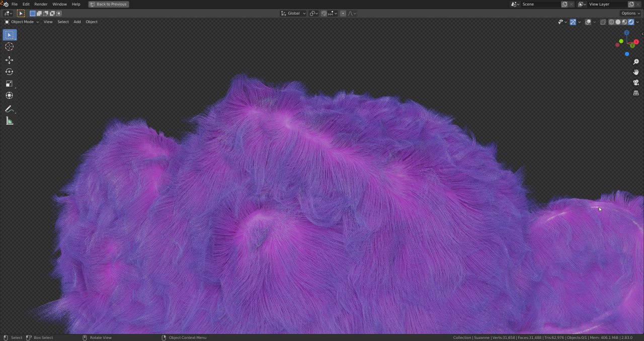This screenshot has width=644, height=341.
Task: Switch to perspective/orthographic grid icon
Action: click(x=636, y=93)
